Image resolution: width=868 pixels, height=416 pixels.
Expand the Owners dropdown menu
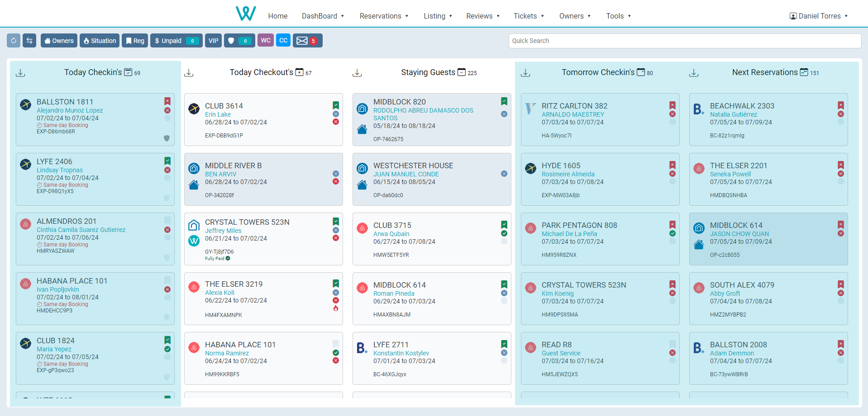tap(575, 16)
